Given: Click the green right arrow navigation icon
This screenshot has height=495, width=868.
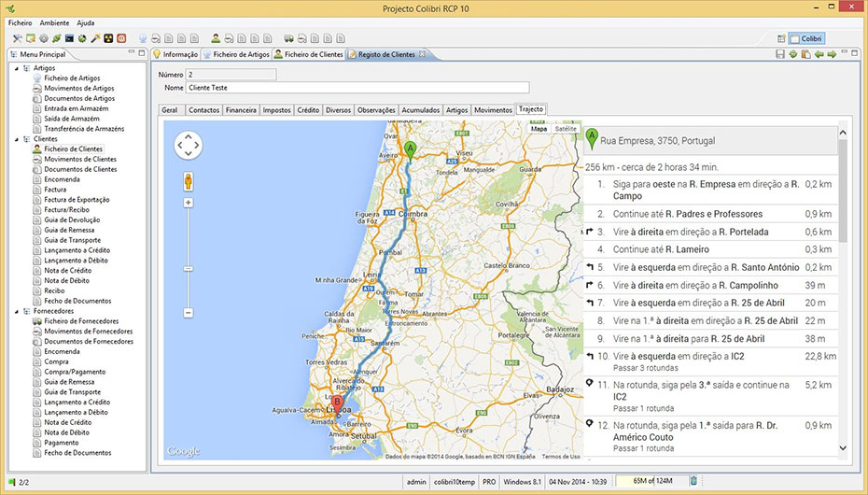Looking at the screenshot, I should coord(831,55).
